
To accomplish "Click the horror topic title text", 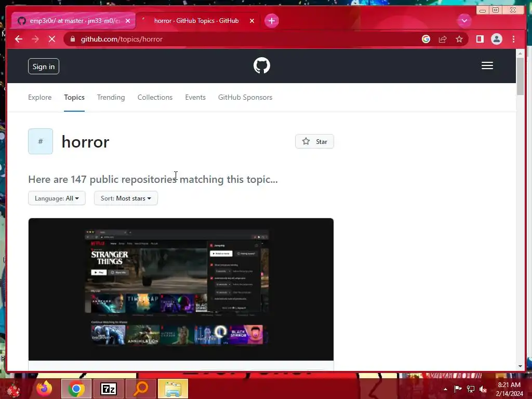I will click(86, 142).
